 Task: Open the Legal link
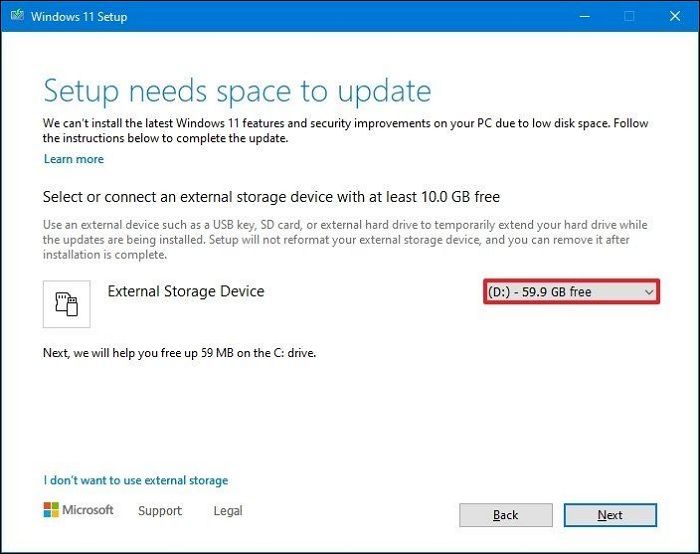(228, 511)
